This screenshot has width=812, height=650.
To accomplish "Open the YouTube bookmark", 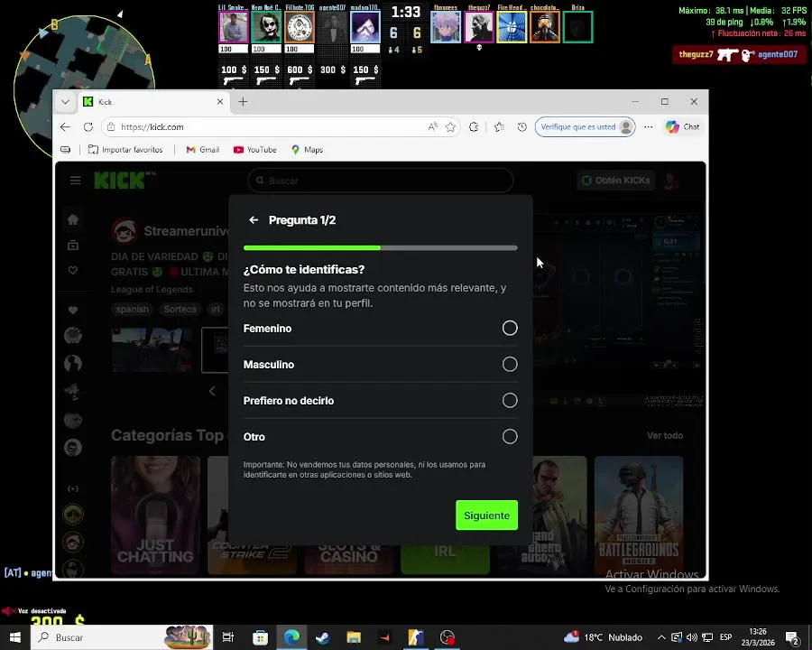I will (x=254, y=150).
